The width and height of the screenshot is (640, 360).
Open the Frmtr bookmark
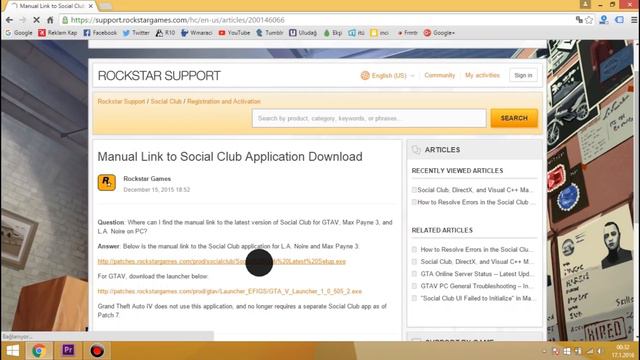tap(407, 33)
